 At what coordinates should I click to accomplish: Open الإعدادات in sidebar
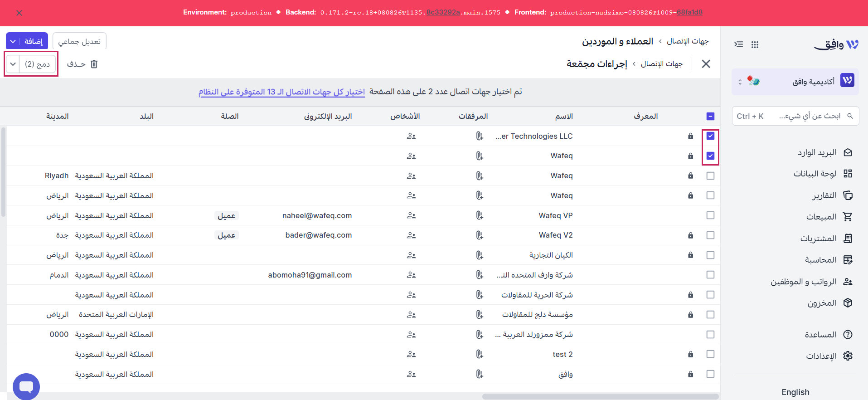829,356
